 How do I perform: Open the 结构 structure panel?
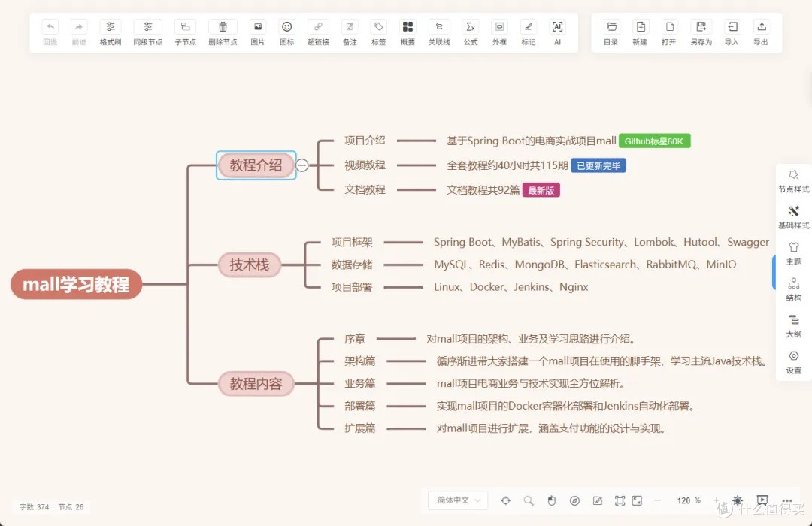point(793,290)
